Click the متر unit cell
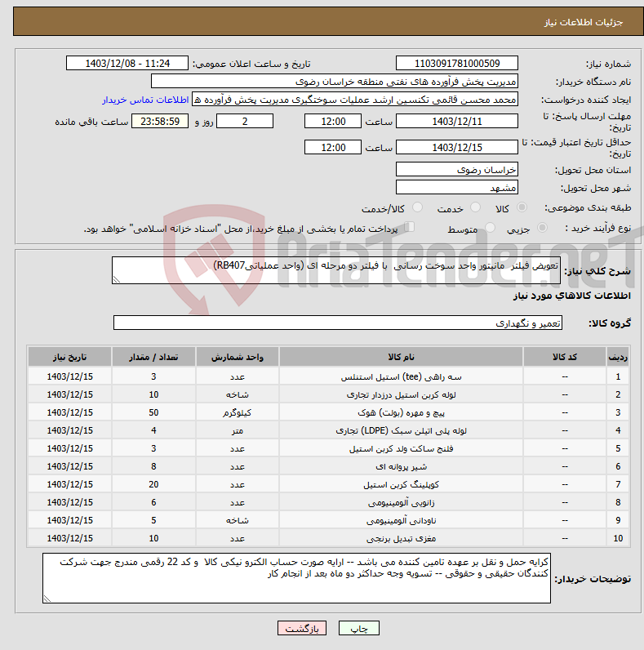The height and width of the screenshot is (650, 644). pos(237,430)
